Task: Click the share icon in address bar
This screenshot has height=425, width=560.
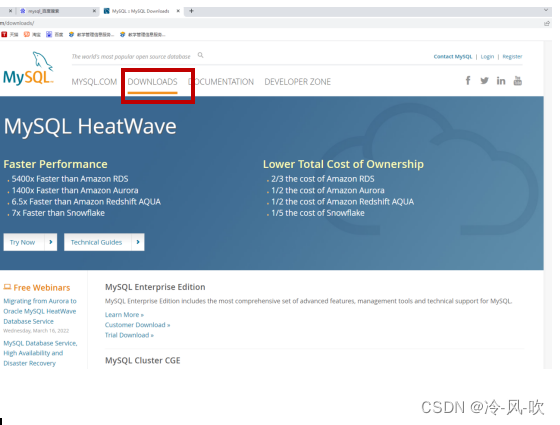Action: pos(546,24)
